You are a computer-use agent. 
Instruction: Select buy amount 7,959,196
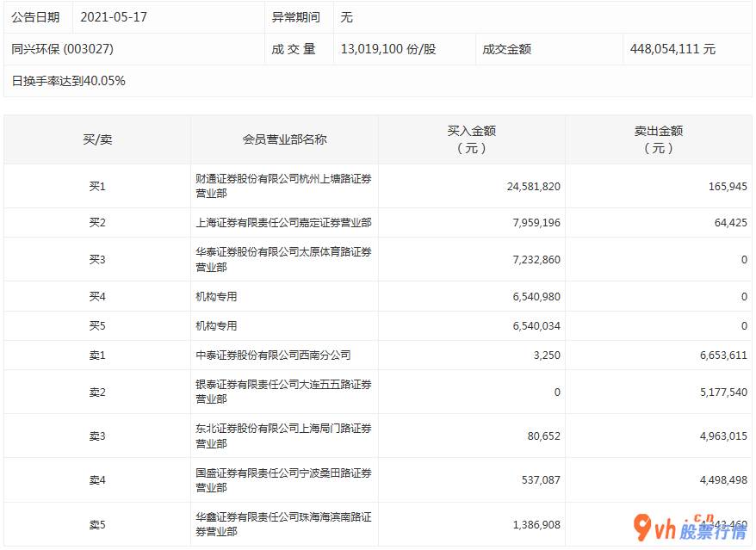(536, 222)
